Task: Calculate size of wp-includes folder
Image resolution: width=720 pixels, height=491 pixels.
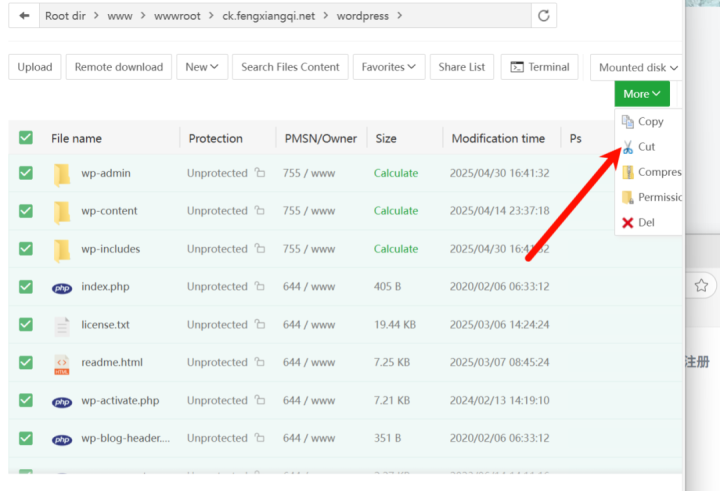Action: 396,249
